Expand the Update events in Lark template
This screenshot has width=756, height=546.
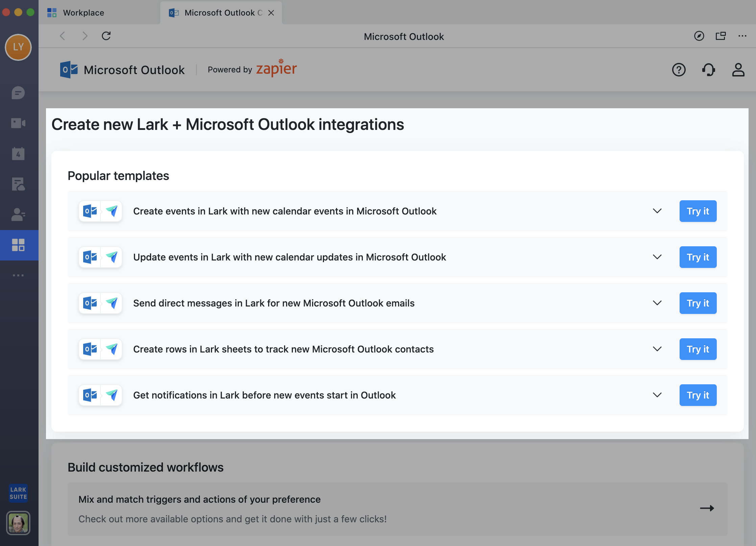coord(657,257)
